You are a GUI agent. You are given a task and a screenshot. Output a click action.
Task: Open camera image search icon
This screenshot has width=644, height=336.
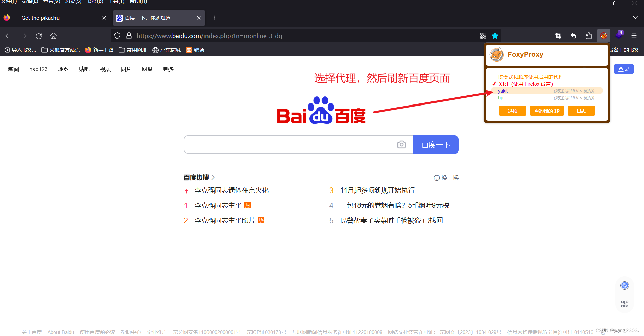click(401, 144)
